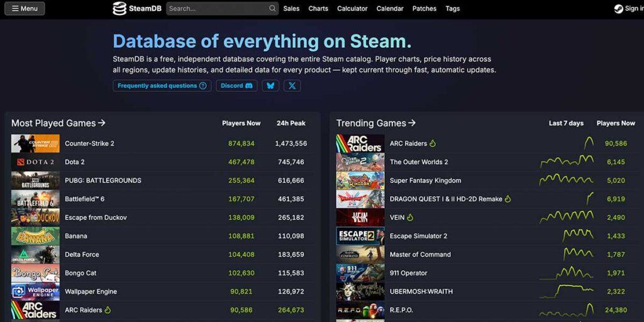Select Dota 2 24h peak value 745,746
The height and width of the screenshot is (322, 644).
(x=291, y=162)
